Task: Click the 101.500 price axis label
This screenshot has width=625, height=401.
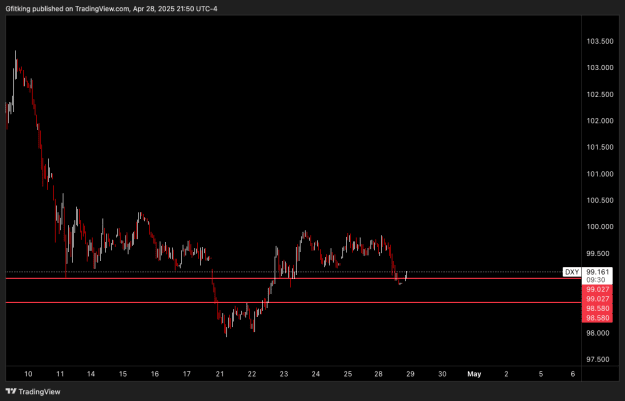Action: pos(599,147)
